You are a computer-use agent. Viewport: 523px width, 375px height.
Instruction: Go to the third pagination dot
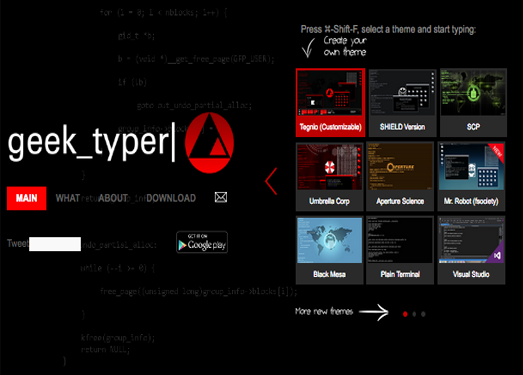423,314
